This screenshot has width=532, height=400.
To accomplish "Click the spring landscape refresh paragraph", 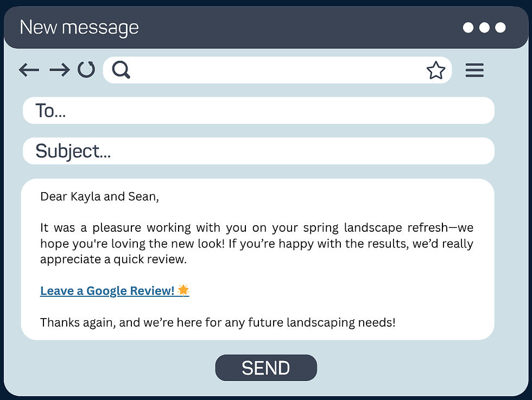I will pyautogui.click(x=257, y=243).
